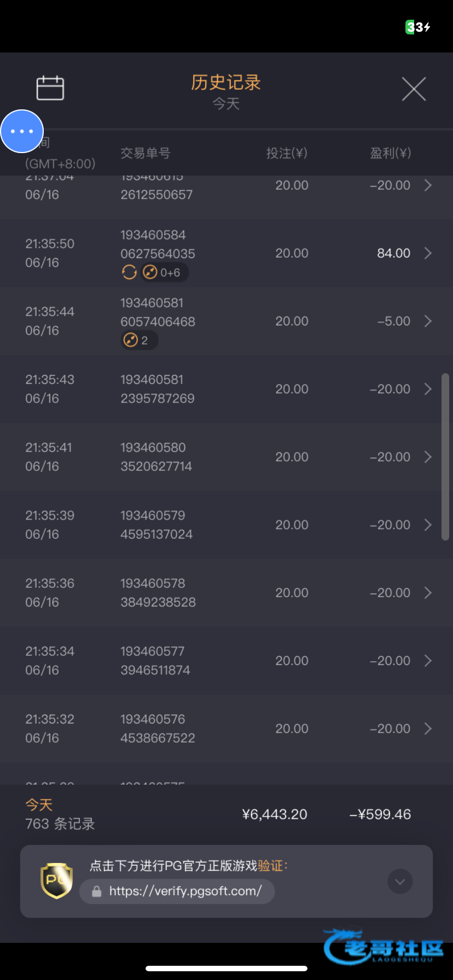Click the battery indicator in the status bar
This screenshot has width=453, height=980.
418,27
